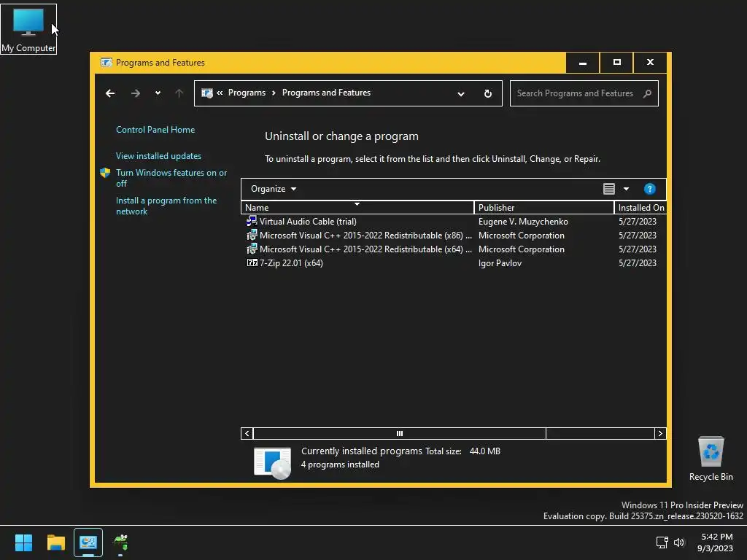Click the forward arrow navigation button
This screenshot has width=747, height=560.
(136, 93)
